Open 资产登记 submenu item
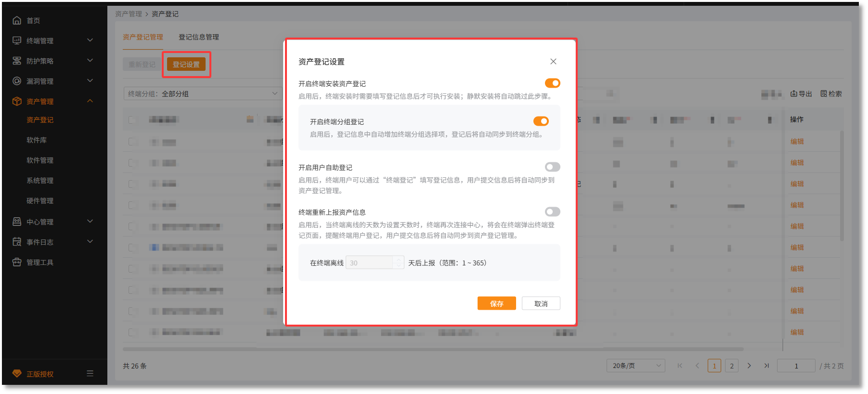 tap(40, 120)
